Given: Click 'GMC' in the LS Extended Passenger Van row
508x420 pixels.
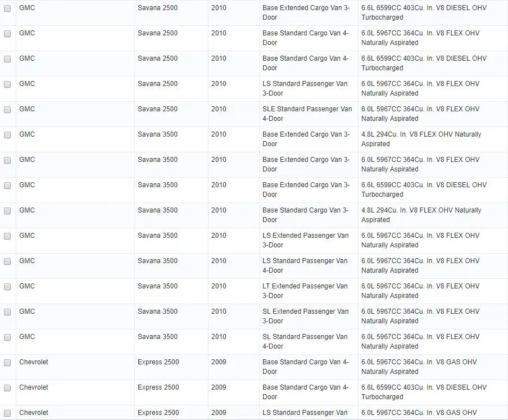Looking at the screenshot, I should coord(27,236).
